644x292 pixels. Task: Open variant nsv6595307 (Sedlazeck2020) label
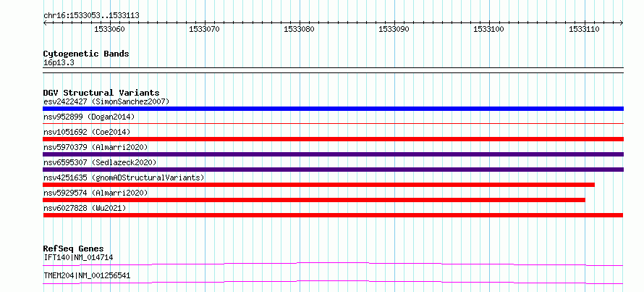(x=100, y=162)
